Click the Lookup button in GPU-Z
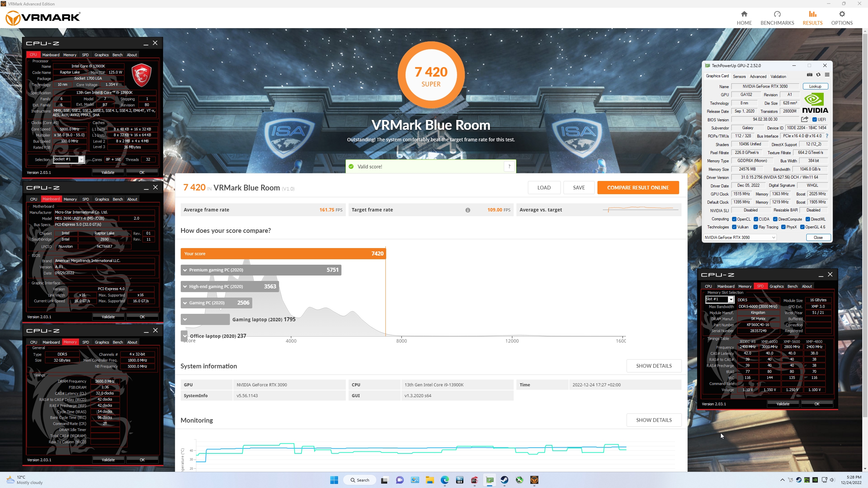 coord(815,86)
